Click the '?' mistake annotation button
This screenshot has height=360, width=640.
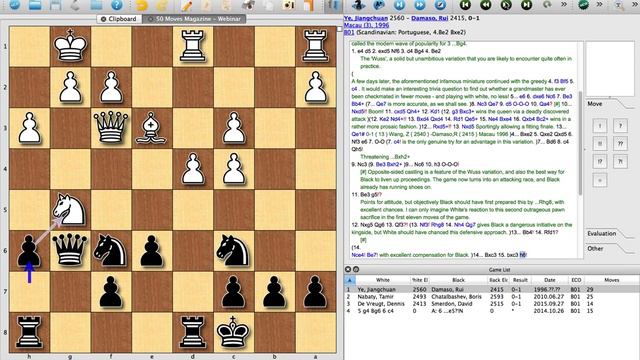pos(620,126)
